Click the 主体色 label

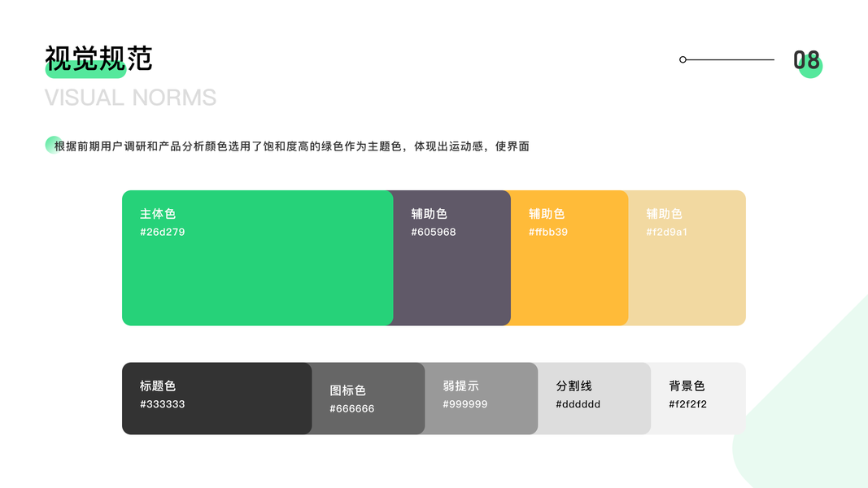158,214
